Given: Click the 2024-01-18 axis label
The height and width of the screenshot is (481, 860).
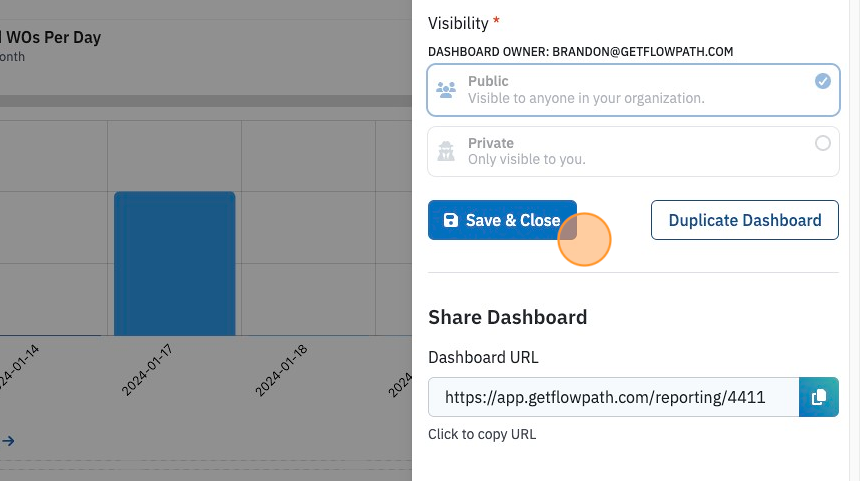Looking at the screenshot, I should click(281, 370).
